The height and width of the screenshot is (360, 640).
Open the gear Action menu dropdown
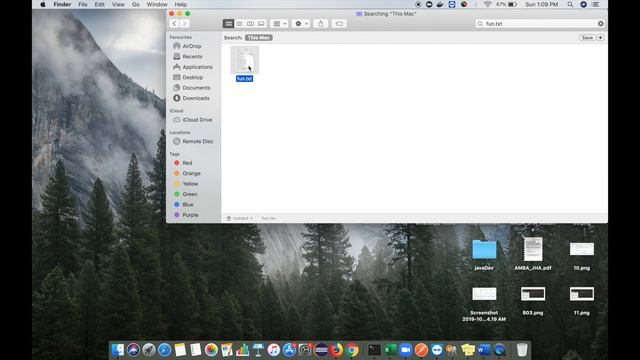[301, 24]
